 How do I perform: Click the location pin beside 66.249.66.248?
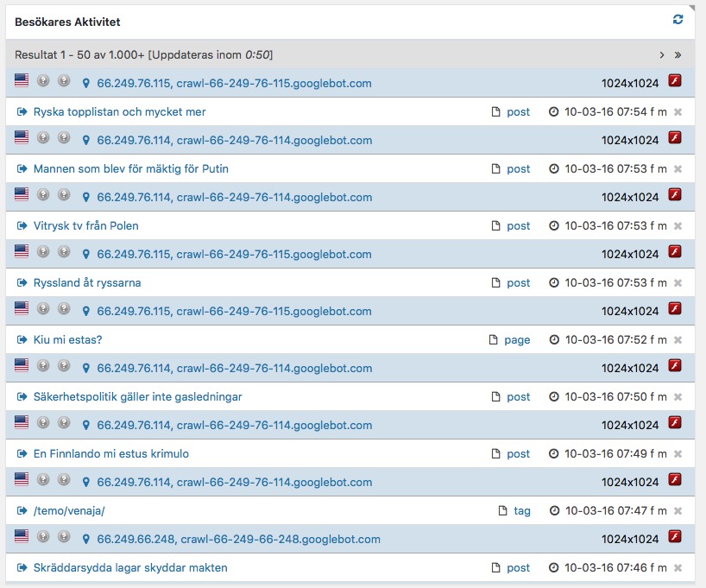(86, 540)
